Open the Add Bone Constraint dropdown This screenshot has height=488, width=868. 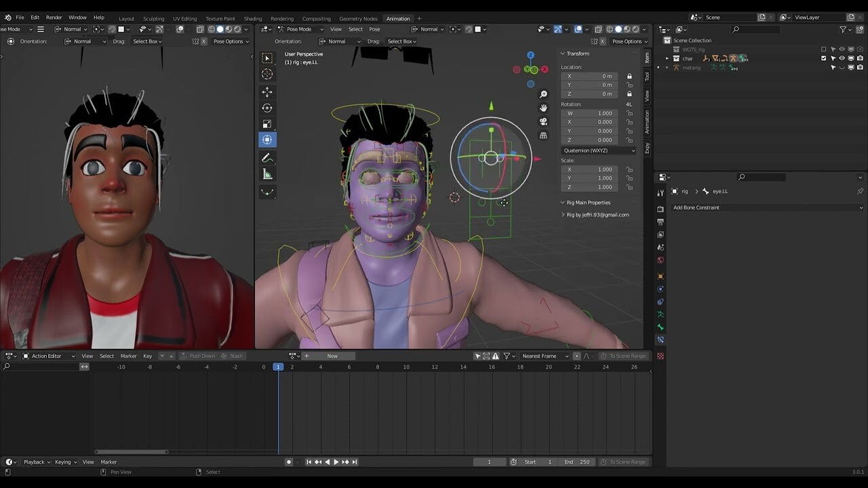(766, 207)
